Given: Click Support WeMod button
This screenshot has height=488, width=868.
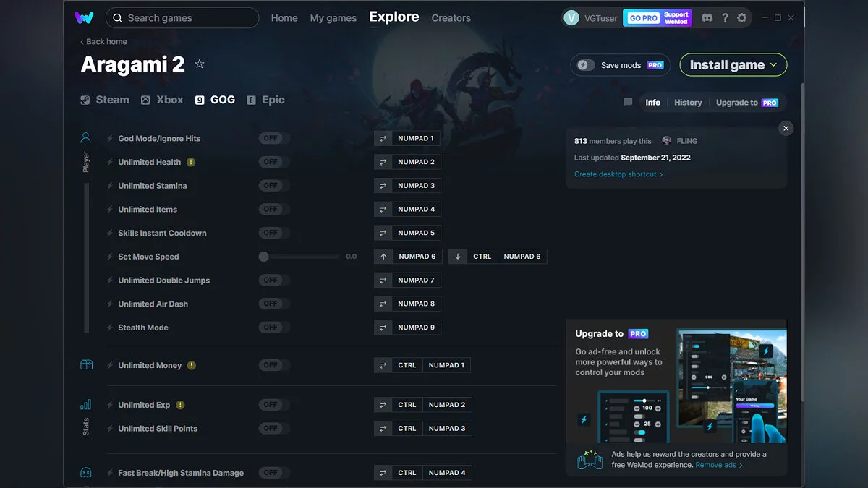Looking at the screenshot, I should click(x=676, y=18).
